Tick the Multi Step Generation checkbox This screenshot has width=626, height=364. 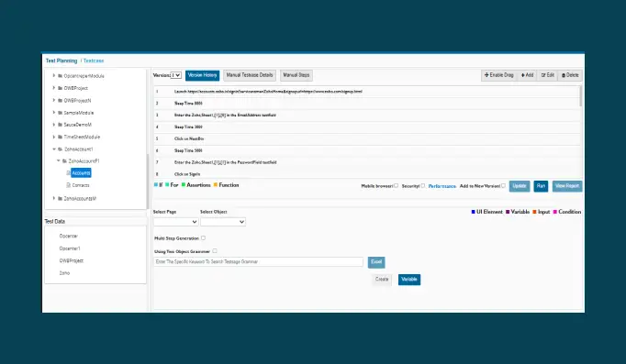(x=203, y=238)
